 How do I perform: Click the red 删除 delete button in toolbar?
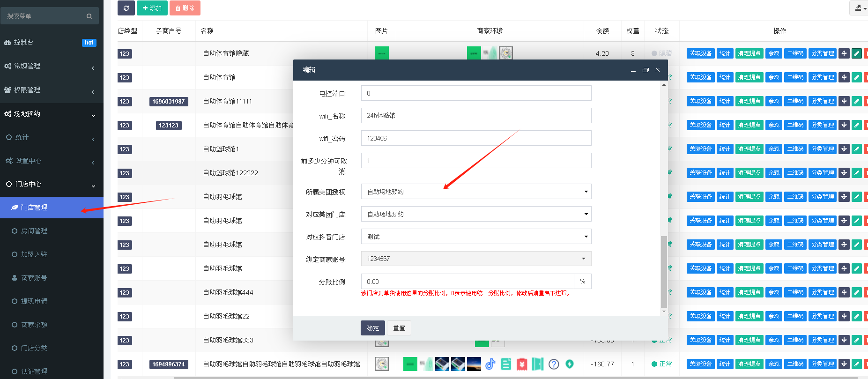[x=185, y=8]
